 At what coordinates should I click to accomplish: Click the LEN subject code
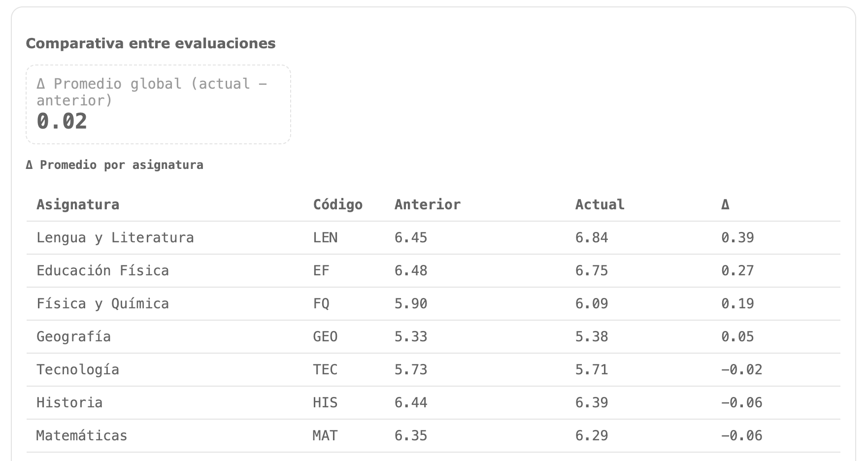pyautogui.click(x=325, y=237)
